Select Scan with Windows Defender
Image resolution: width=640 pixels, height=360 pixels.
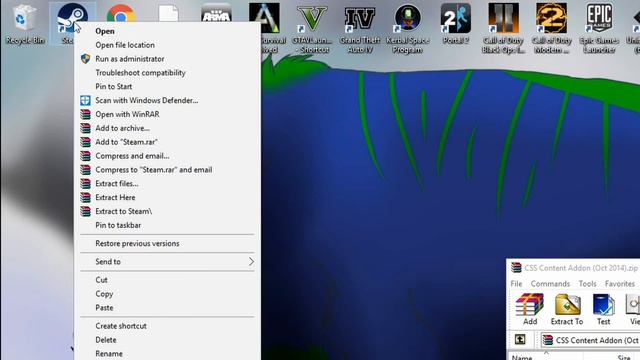[x=167, y=100]
